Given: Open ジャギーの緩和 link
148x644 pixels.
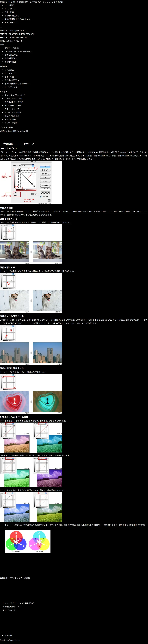Looking at the screenshot, I should coord(11,123).
